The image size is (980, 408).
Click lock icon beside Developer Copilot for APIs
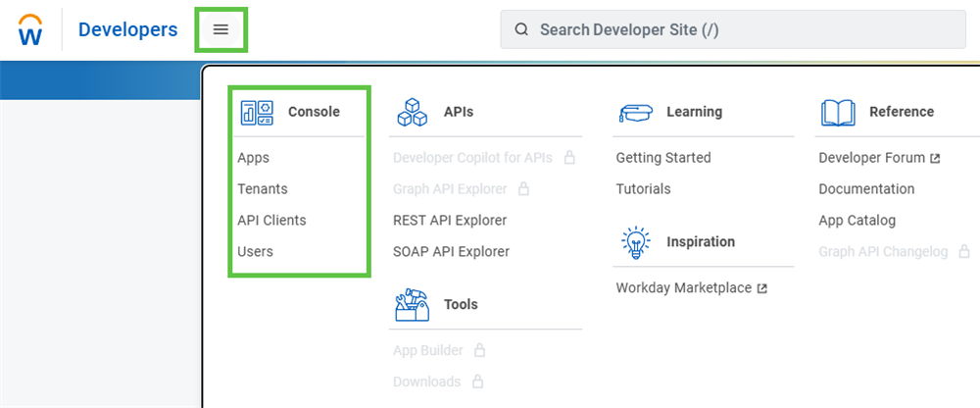click(x=569, y=157)
